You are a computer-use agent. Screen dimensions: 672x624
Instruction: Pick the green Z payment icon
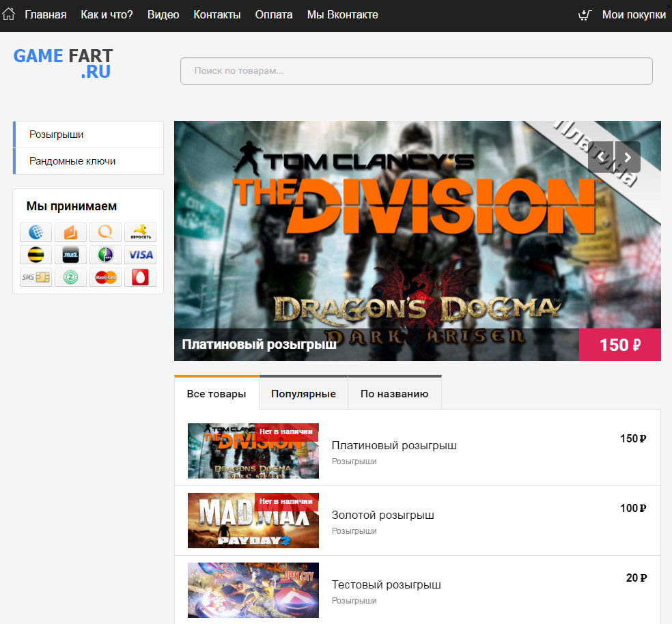coord(71,277)
